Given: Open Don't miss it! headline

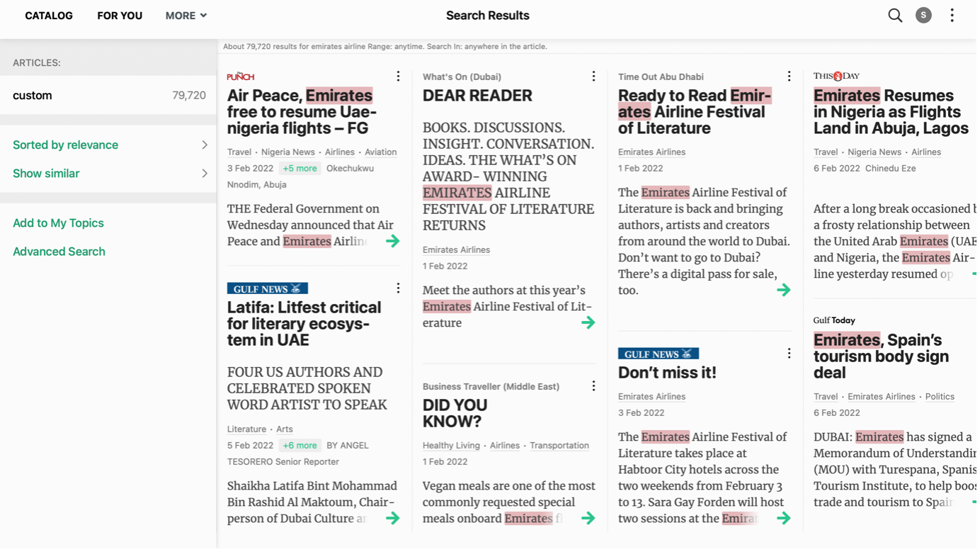Looking at the screenshot, I should [x=667, y=373].
